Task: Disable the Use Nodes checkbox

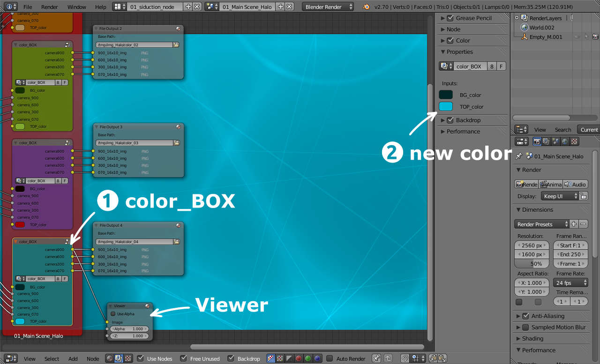Action: pos(140,358)
